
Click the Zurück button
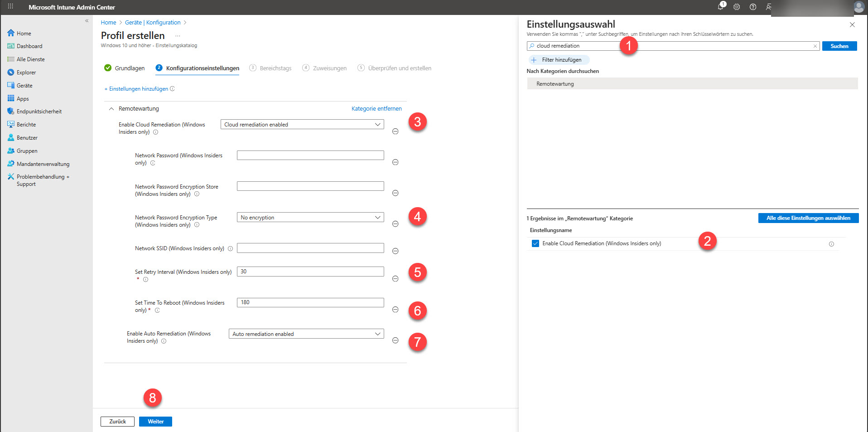117,422
